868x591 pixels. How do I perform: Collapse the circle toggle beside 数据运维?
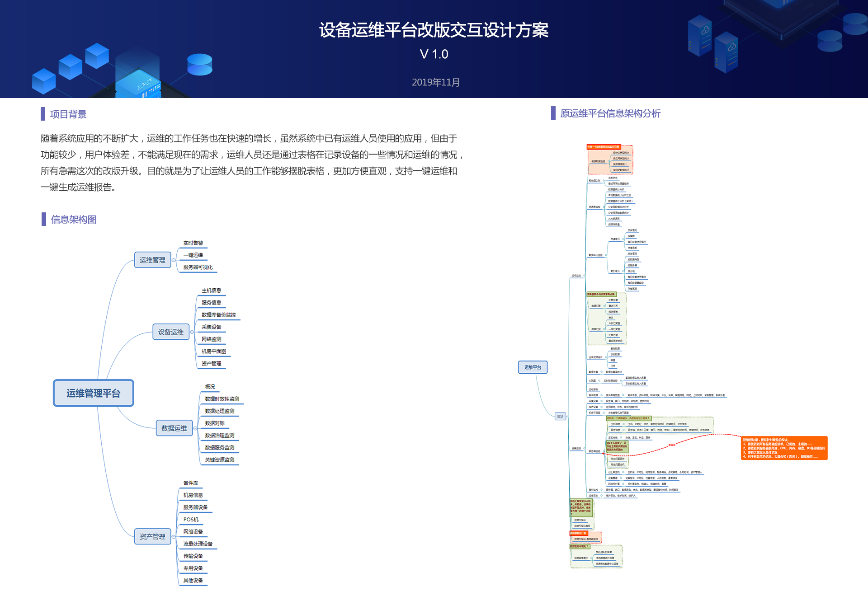pos(195,428)
